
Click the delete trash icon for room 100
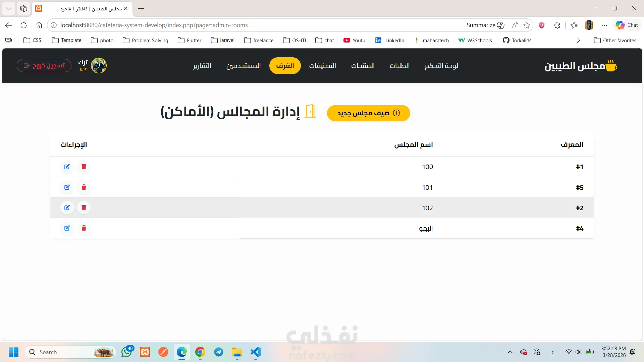click(84, 167)
